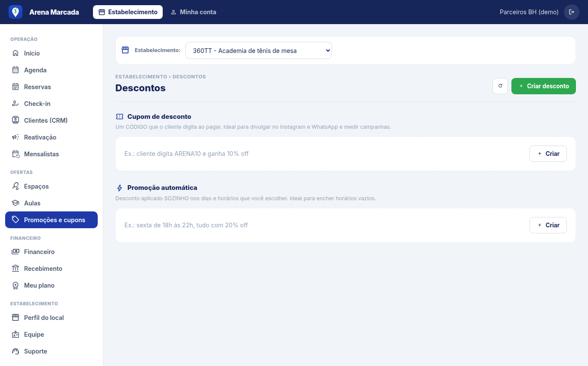Click the OPERAÇÃO sidebar section header
This screenshot has height=366, width=588.
point(24,39)
